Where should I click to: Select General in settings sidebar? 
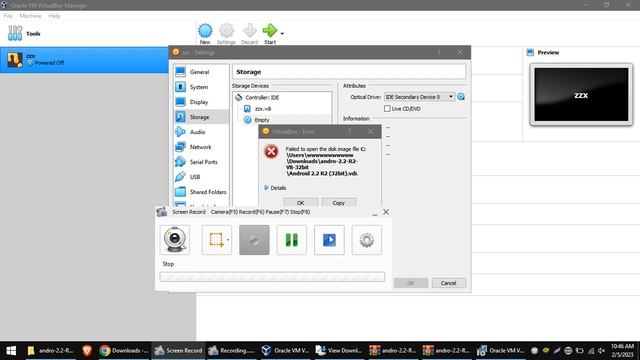tap(201, 72)
